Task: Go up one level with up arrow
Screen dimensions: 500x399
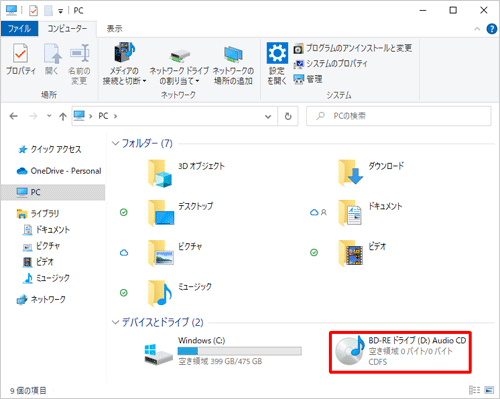Action: click(x=63, y=116)
